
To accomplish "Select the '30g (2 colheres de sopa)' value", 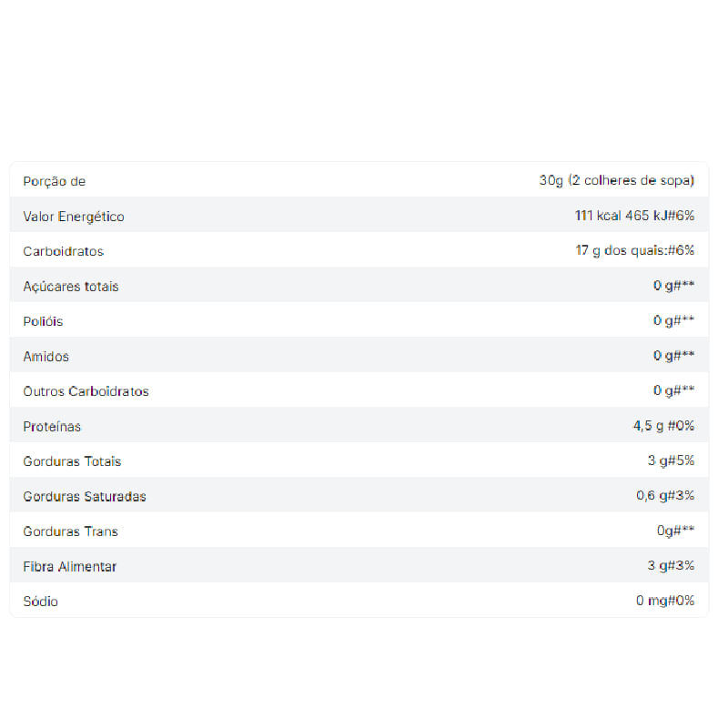I will click(616, 180).
